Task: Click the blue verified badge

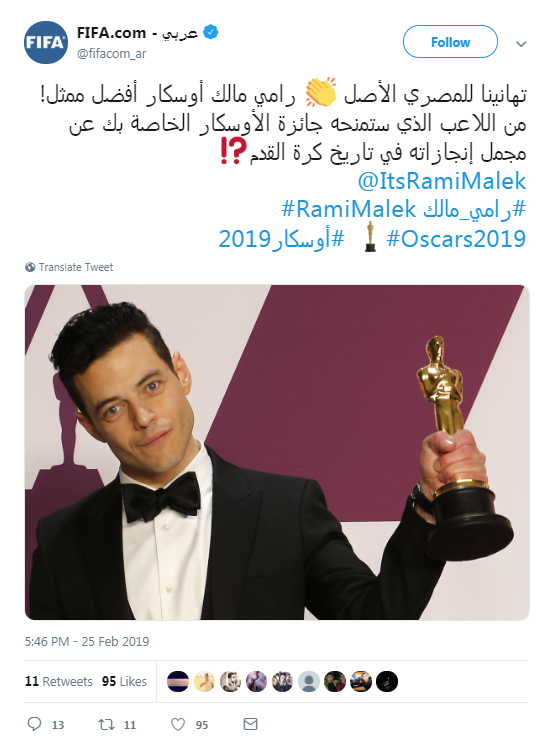Action: point(211,32)
